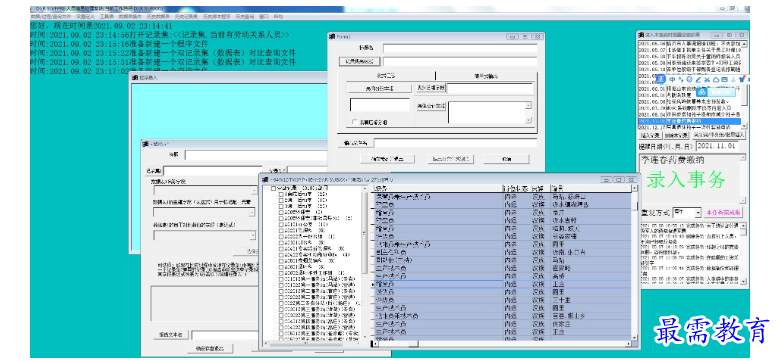Click the record tree's vertical scrollbar thumb
Image resolution: width=778 pixels, height=362 pixels.
[365, 232]
